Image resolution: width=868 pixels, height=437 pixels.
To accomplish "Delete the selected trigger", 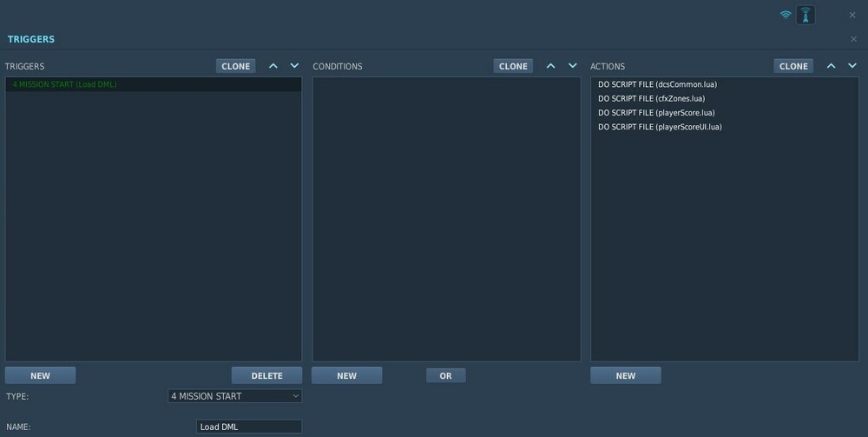I will point(266,375).
